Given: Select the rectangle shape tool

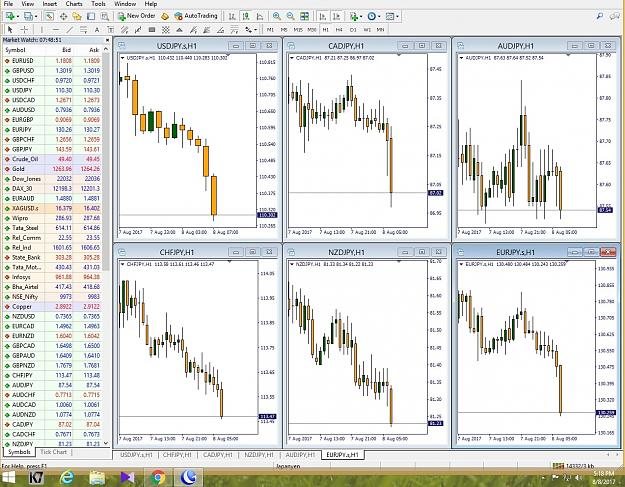Looking at the screenshot, I should tap(151, 29).
